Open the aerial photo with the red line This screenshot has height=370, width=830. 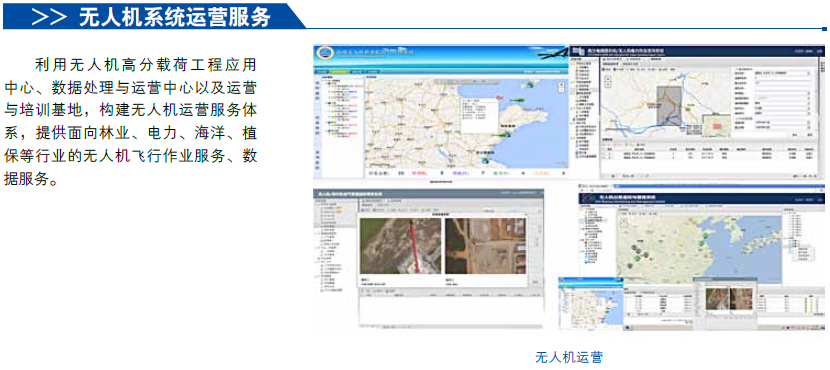pyautogui.click(x=400, y=246)
